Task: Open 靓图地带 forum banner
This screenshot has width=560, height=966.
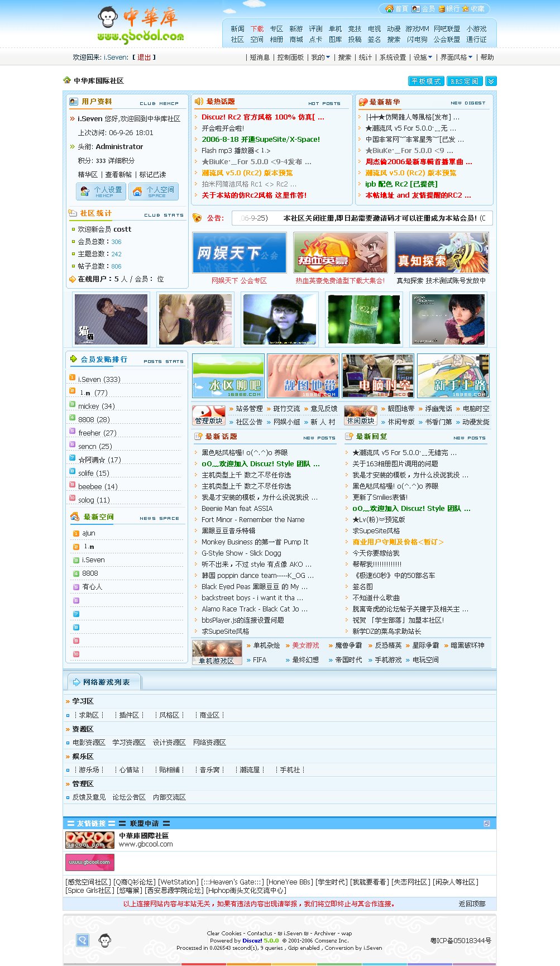Action: [303, 376]
